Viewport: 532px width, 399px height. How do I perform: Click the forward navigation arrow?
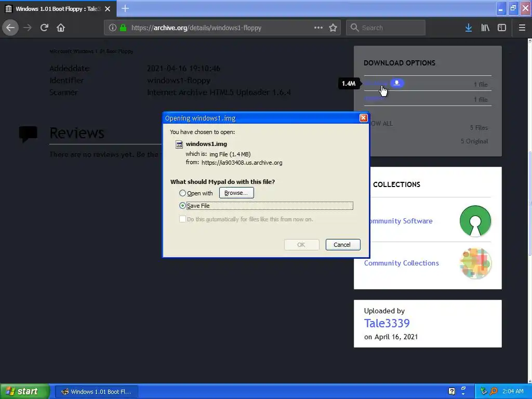pyautogui.click(x=28, y=28)
